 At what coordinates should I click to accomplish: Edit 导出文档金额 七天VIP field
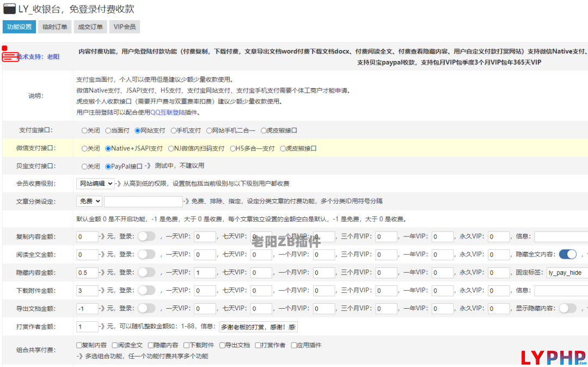[261, 309]
